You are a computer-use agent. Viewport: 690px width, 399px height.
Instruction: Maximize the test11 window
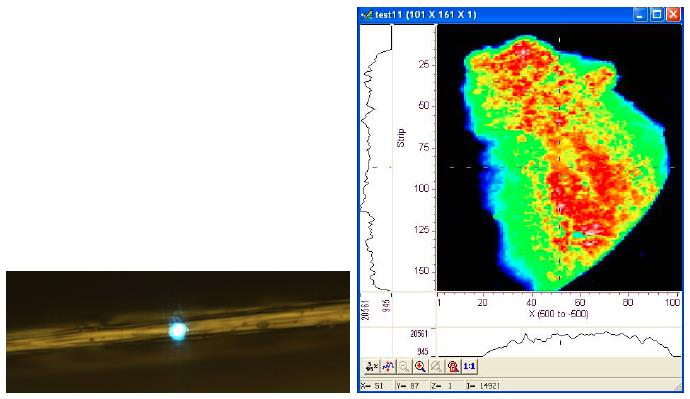click(657, 15)
